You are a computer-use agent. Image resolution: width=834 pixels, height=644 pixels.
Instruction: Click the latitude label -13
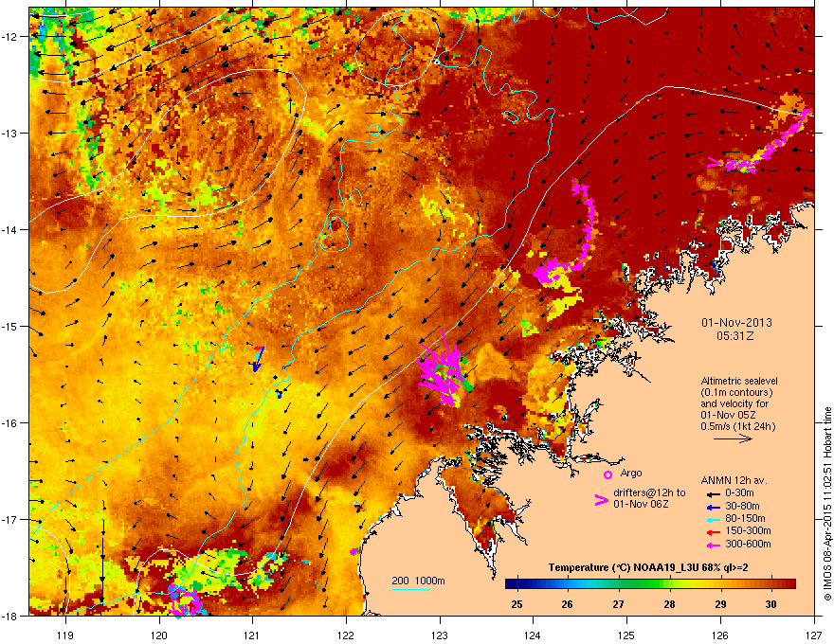(9, 134)
